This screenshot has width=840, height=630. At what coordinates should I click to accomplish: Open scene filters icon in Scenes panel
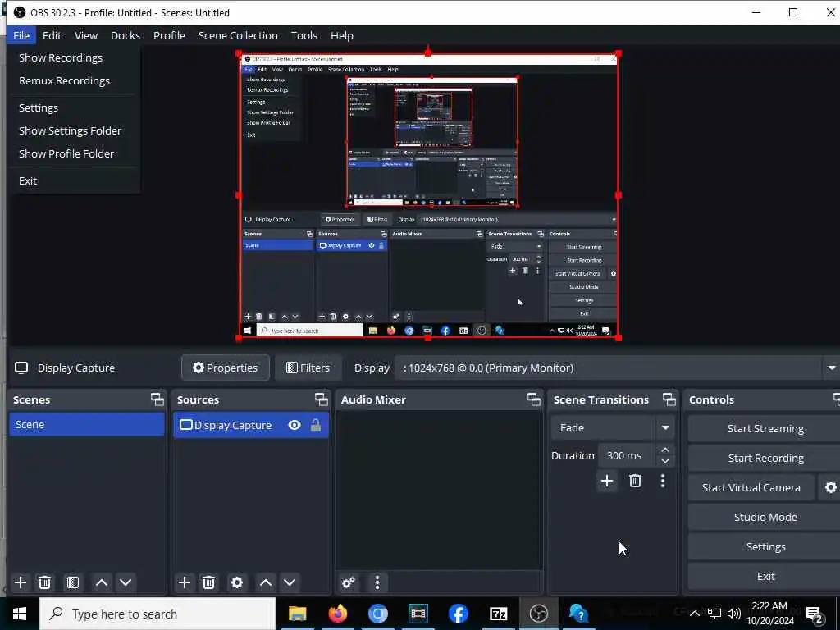tap(73, 582)
